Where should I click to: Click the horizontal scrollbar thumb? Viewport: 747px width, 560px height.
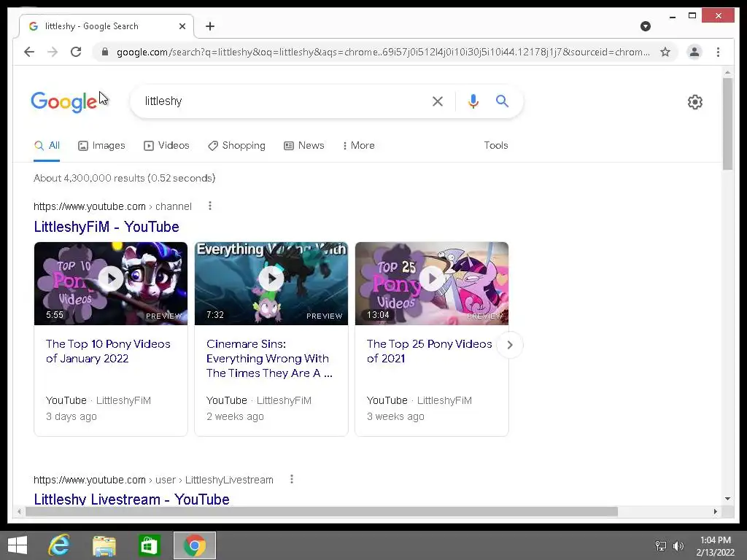pos(322,511)
